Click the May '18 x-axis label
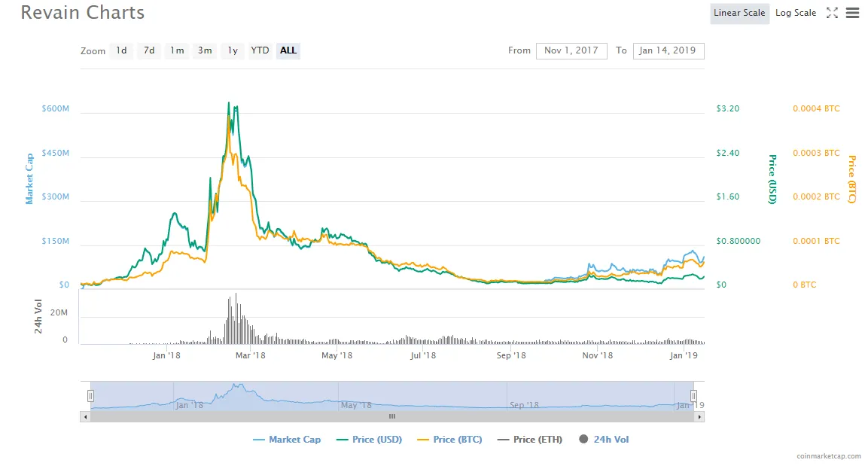The height and width of the screenshot is (466, 868). pos(337,355)
